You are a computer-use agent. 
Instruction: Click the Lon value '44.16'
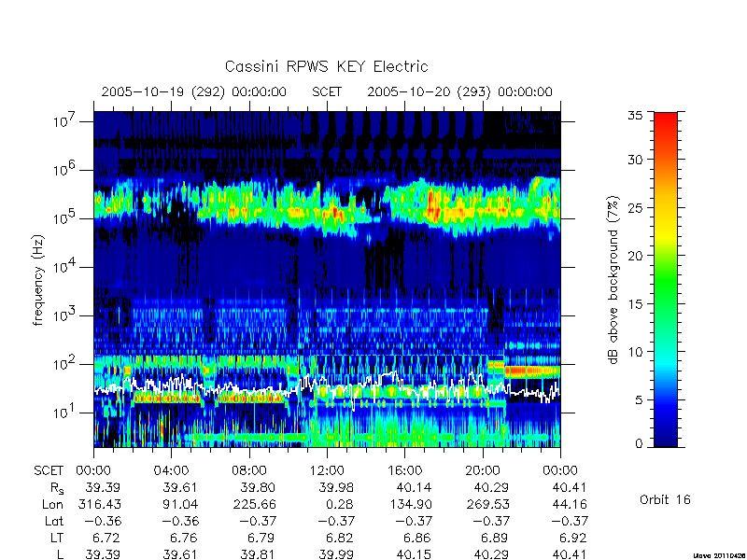[x=570, y=504]
